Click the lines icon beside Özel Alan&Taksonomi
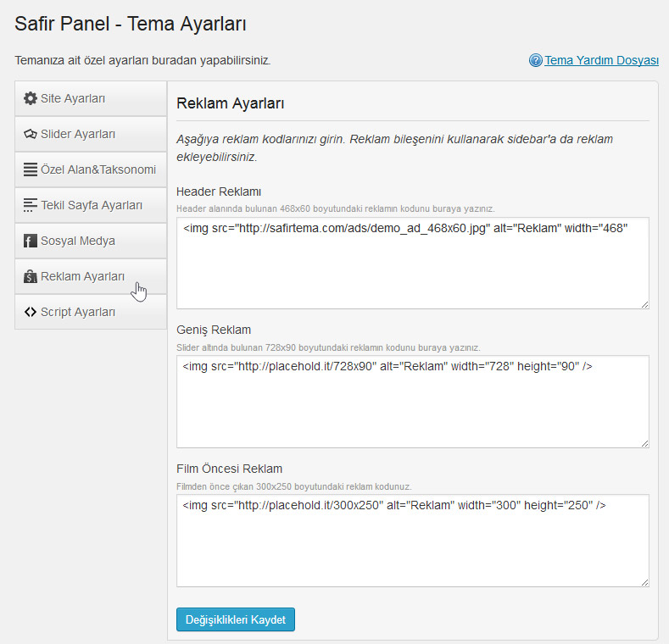The height and width of the screenshot is (644, 669). [31, 169]
